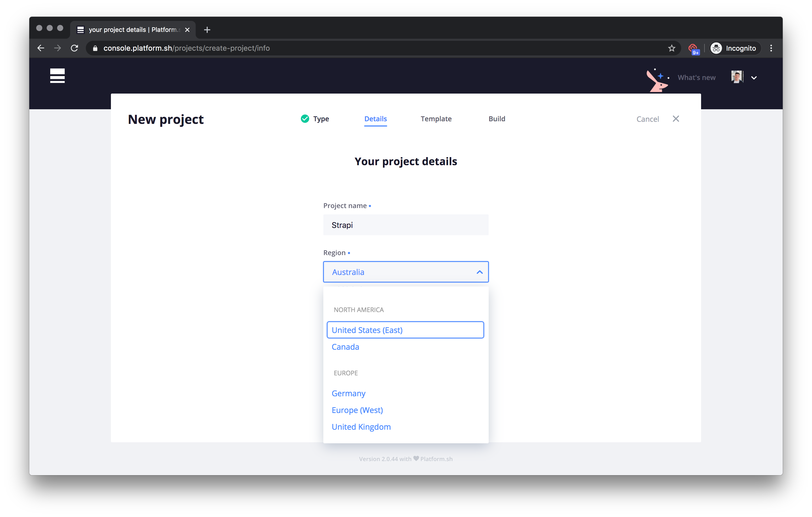Expand the user account menu chevron
The width and height of the screenshot is (812, 517).
pyautogui.click(x=754, y=78)
